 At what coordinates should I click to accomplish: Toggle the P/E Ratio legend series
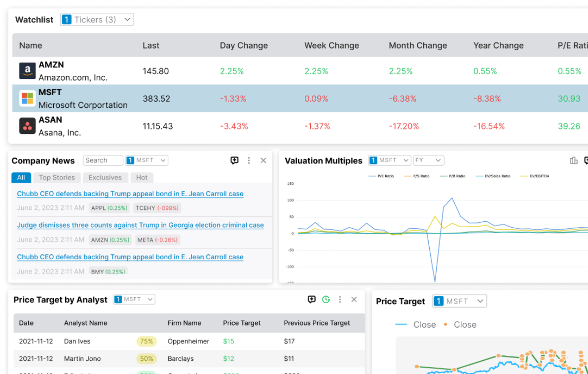pos(381,176)
